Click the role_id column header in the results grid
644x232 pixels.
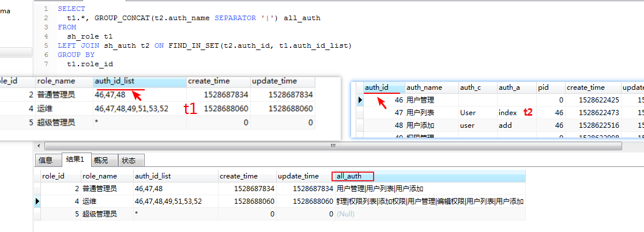(53, 176)
